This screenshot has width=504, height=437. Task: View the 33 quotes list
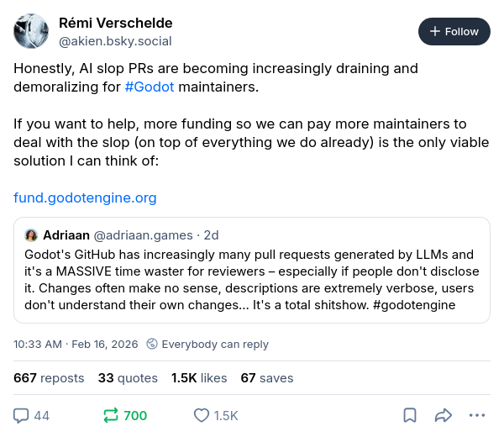pyautogui.click(x=128, y=378)
